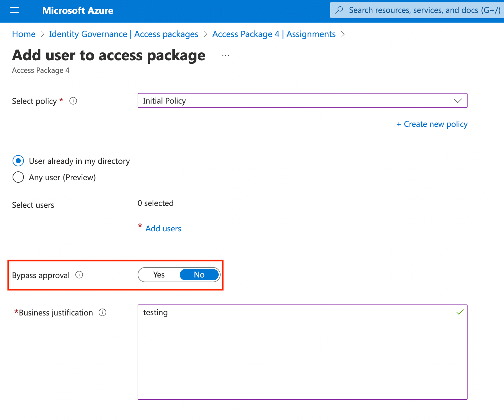Click the info icon beside Select policy
Screen dimensions: 504x420
73,101
